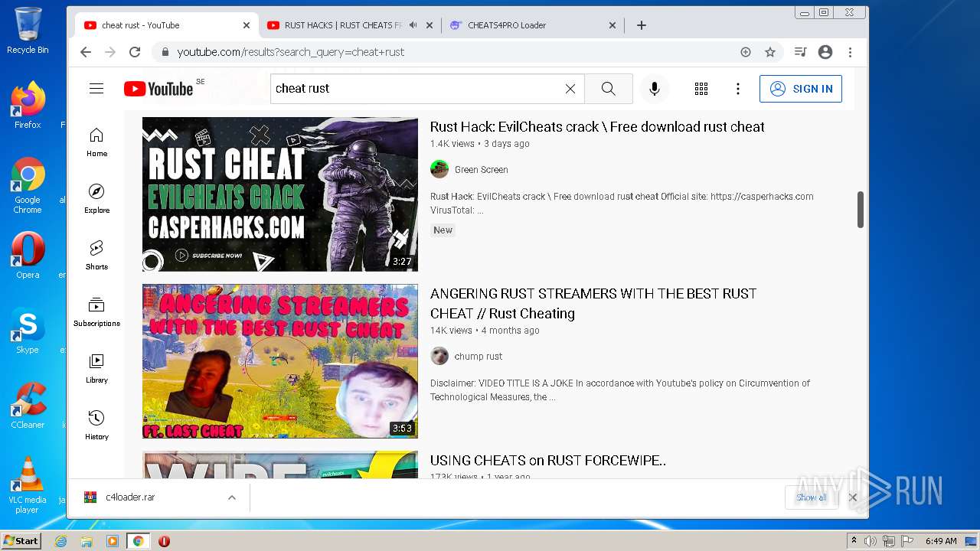Click the magnifier search button
Viewport: 980px width, 551px height.
coord(609,89)
